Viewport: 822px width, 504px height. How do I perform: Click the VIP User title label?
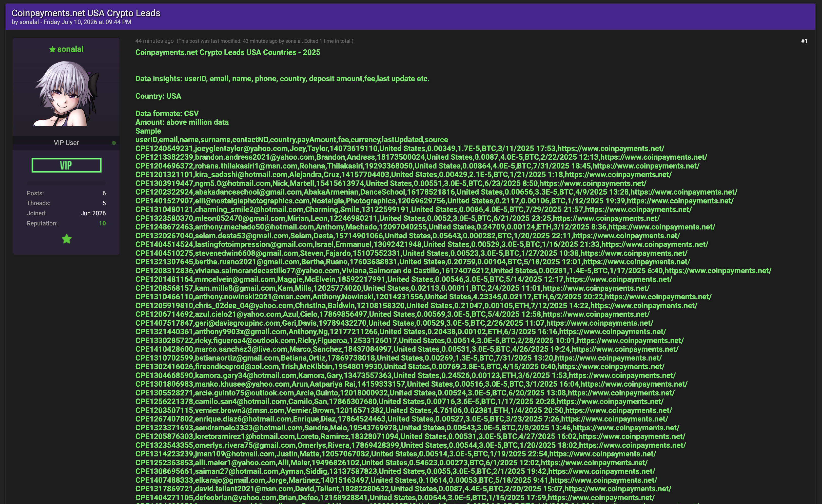click(x=66, y=143)
